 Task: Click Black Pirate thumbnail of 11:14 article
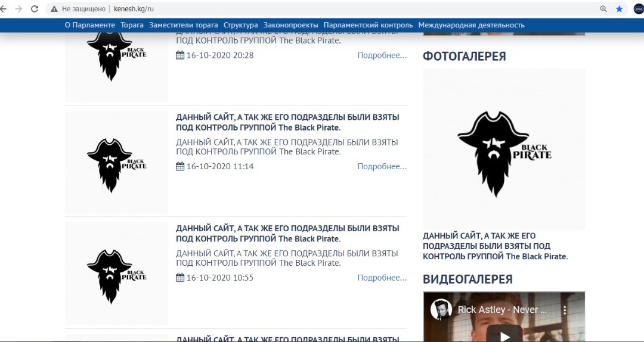tap(116, 163)
